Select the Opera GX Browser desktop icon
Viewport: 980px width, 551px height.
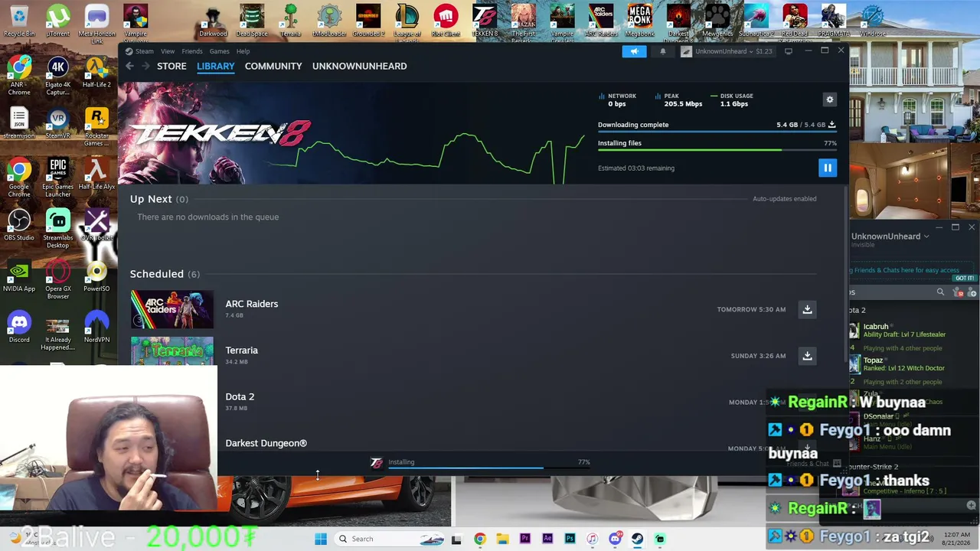pyautogui.click(x=58, y=280)
